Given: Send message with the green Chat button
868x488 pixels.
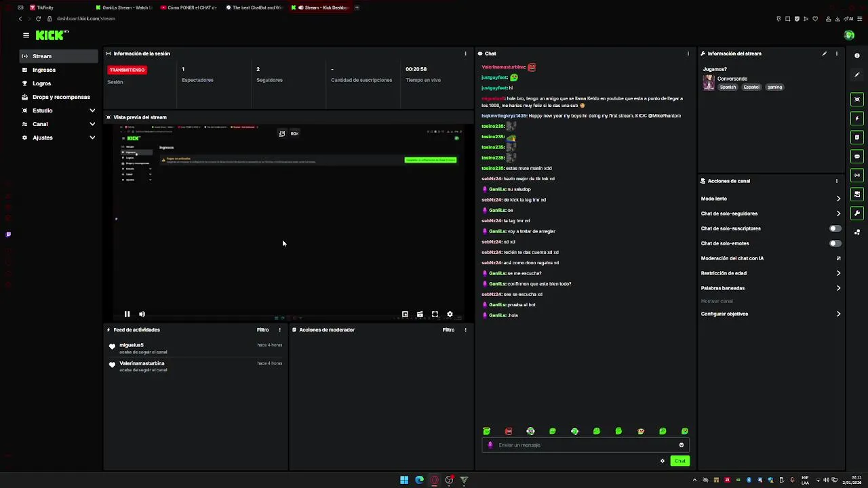Looking at the screenshot, I should (679, 461).
